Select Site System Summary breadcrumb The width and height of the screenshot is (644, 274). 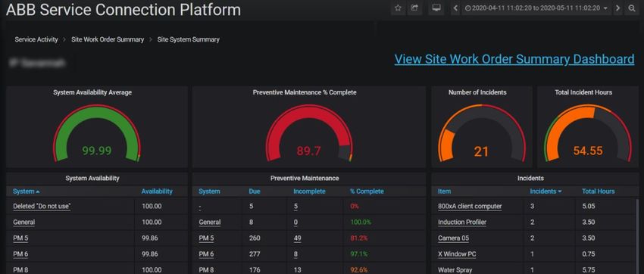(x=189, y=39)
